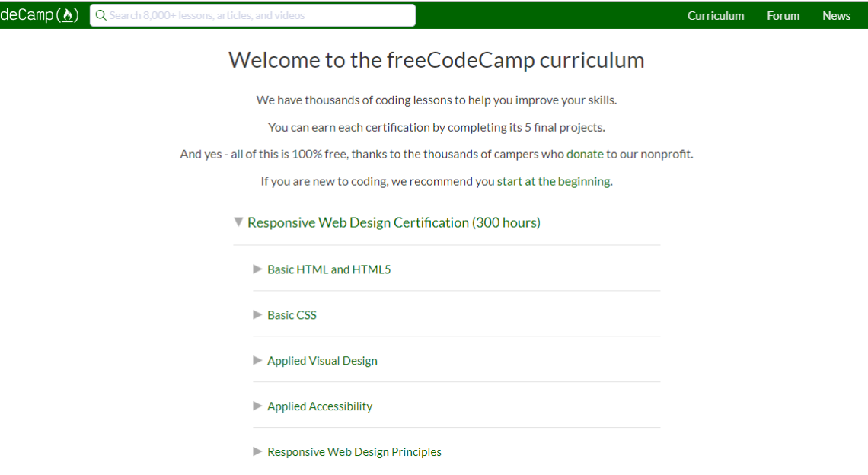This screenshot has height=475, width=868.
Task: Follow the donate link
Action: (x=585, y=154)
